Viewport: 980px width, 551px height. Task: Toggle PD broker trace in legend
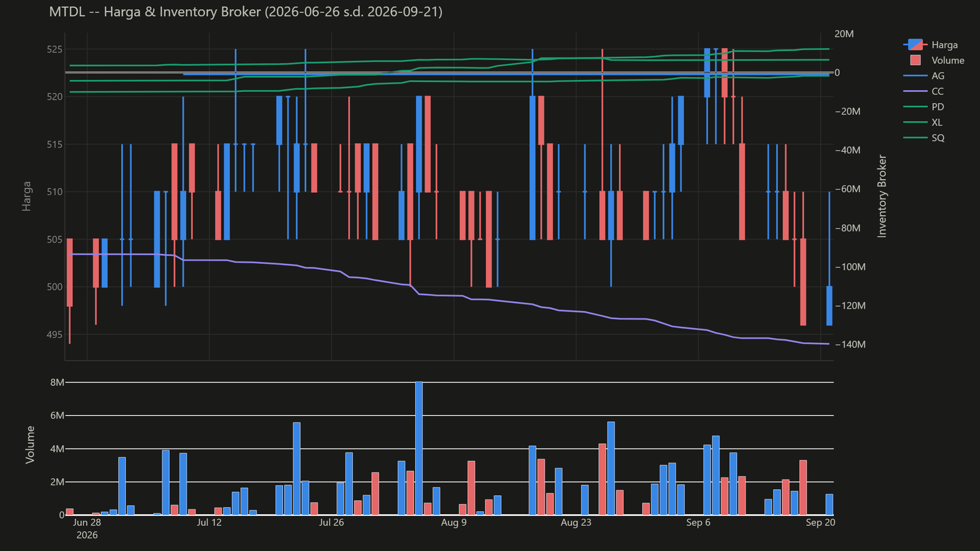pos(924,107)
